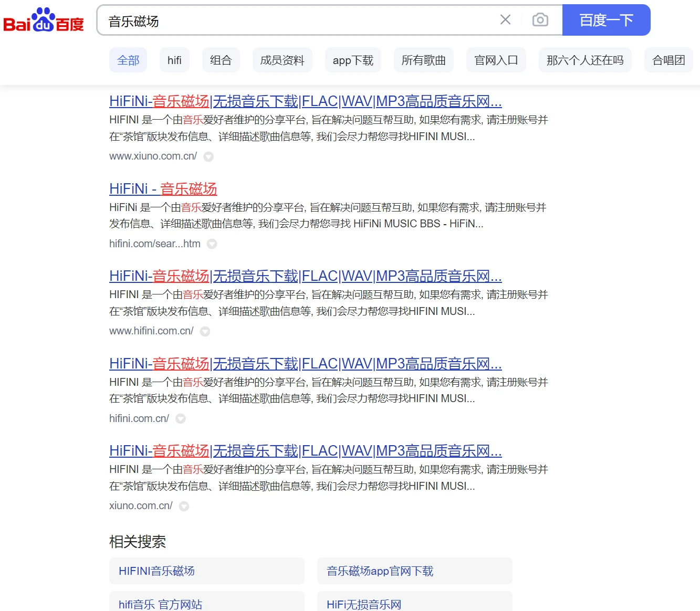The image size is (700, 611).
Task: Open related search HIFINI音乐磁场
Action: click(x=207, y=571)
